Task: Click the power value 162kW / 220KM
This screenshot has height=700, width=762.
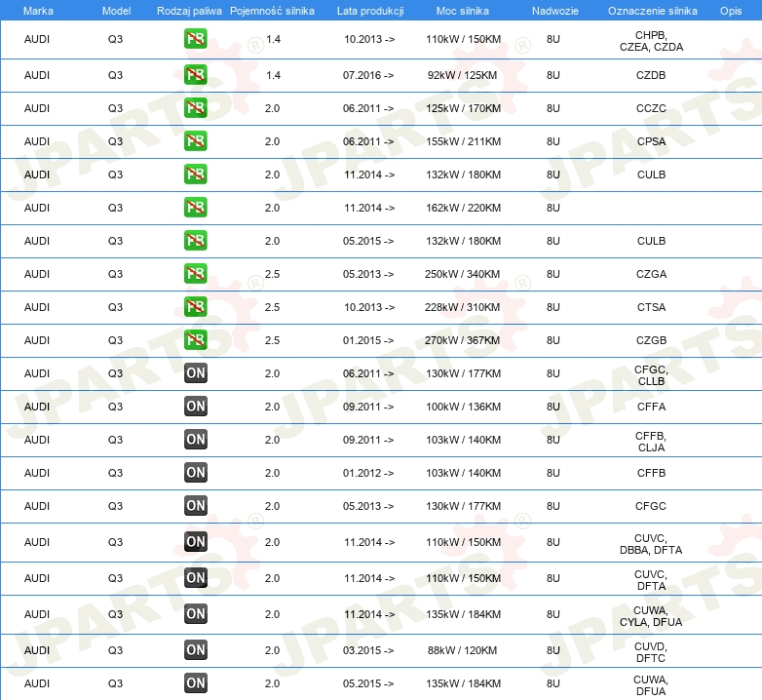Action: 463,208
